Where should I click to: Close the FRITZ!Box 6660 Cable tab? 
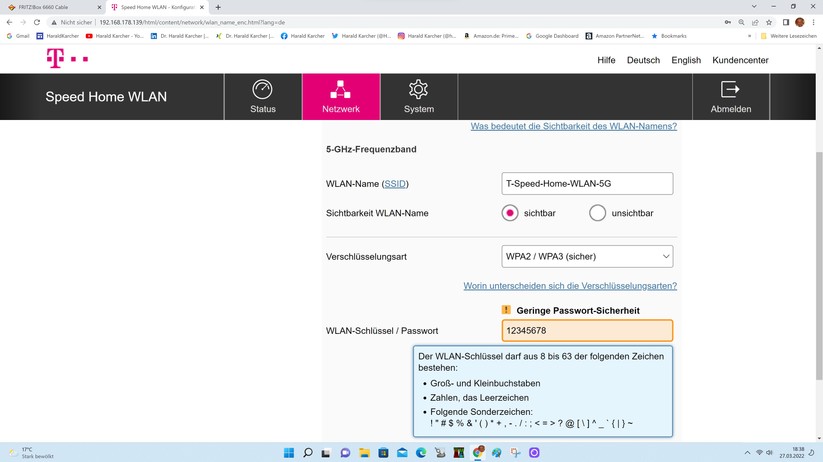(x=99, y=7)
